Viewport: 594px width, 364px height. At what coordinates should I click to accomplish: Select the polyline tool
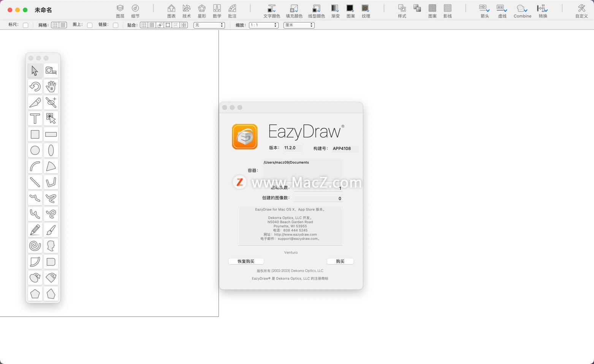[x=51, y=182]
